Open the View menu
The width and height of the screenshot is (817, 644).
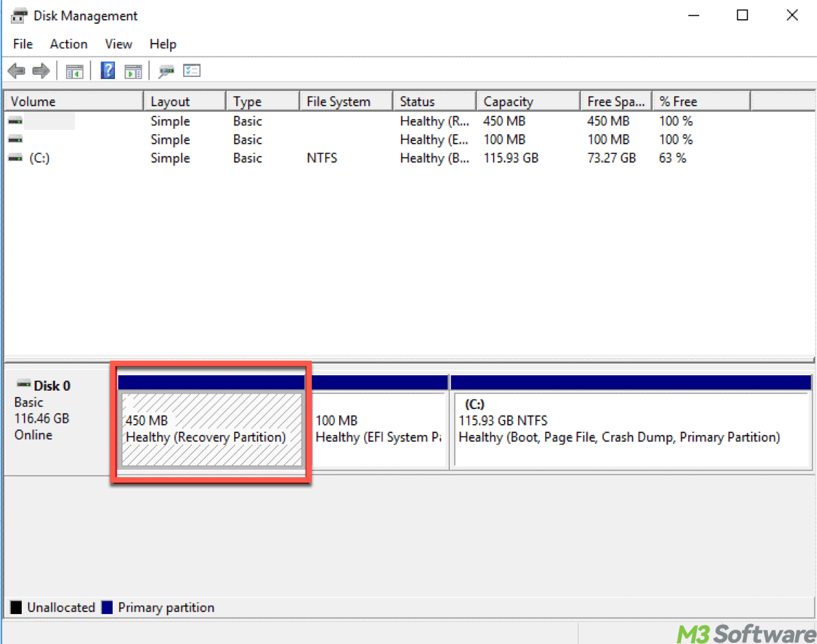118,44
